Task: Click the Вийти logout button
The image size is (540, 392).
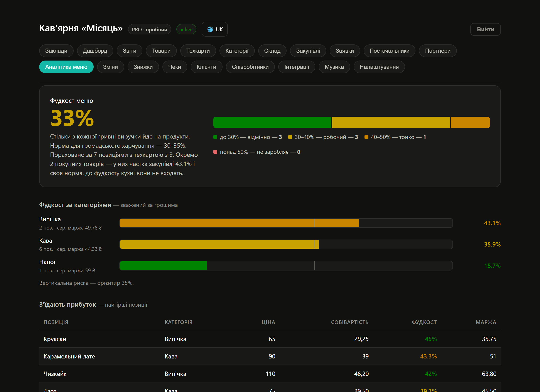Action: pos(485,29)
